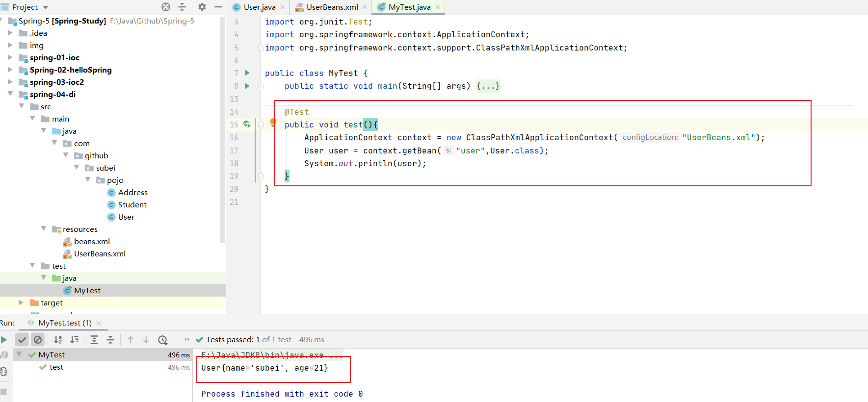868x402 pixels.
Task: Open the Project view dropdown
Action: tap(46, 7)
